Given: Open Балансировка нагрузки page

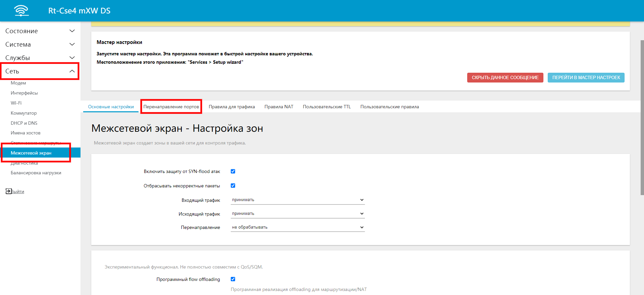Looking at the screenshot, I should (36, 173).
